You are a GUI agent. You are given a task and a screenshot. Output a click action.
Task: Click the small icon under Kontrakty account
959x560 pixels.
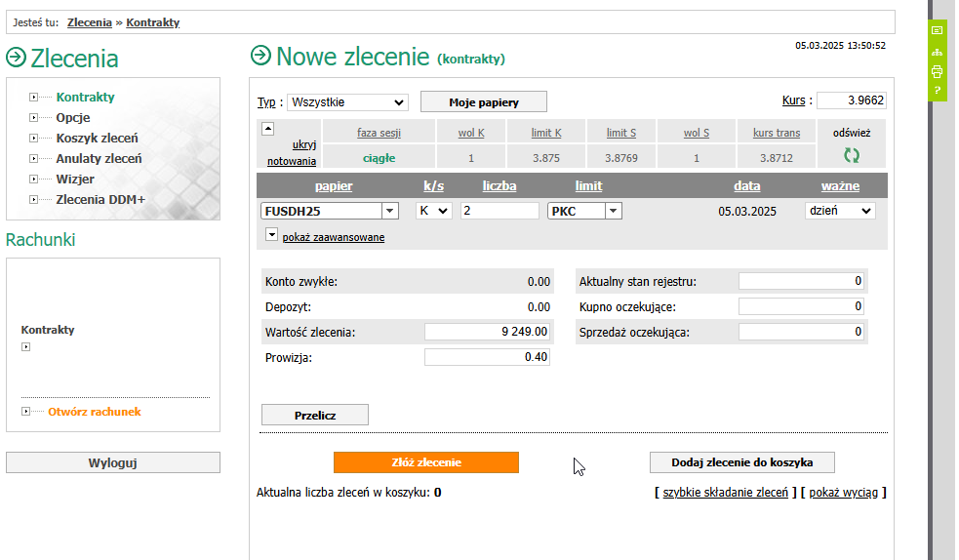click(x=26, y=347)
